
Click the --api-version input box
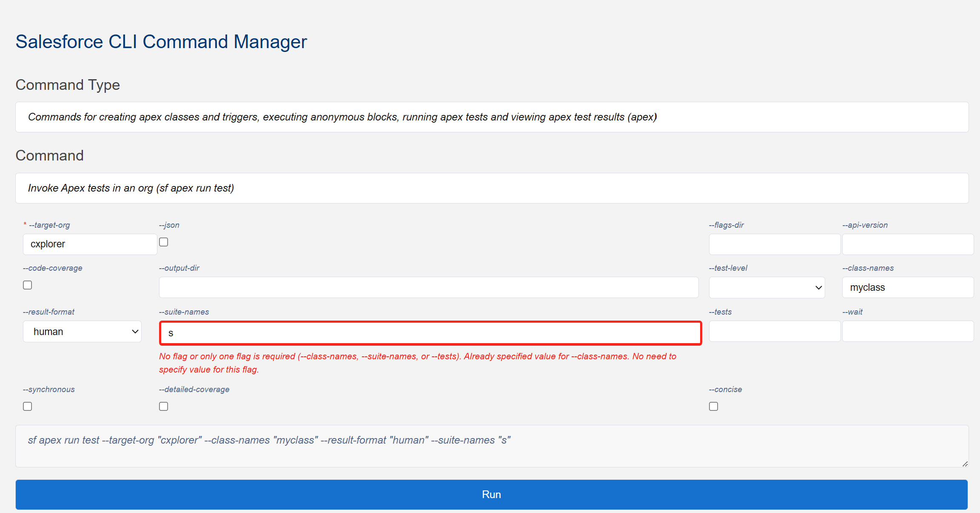908,244
